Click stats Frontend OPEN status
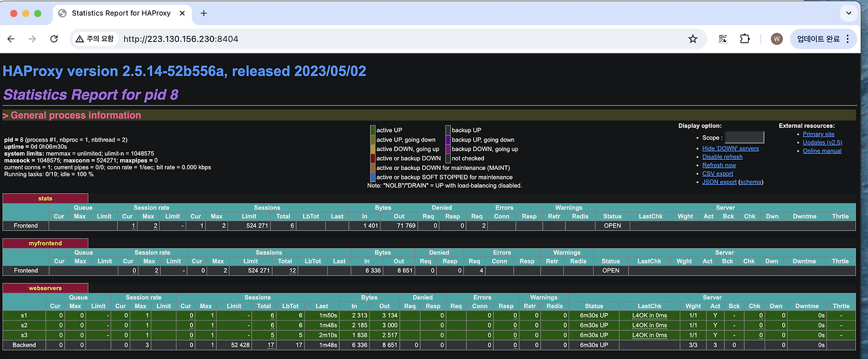The width and height of the screenshot is (868, 359). 612,226
